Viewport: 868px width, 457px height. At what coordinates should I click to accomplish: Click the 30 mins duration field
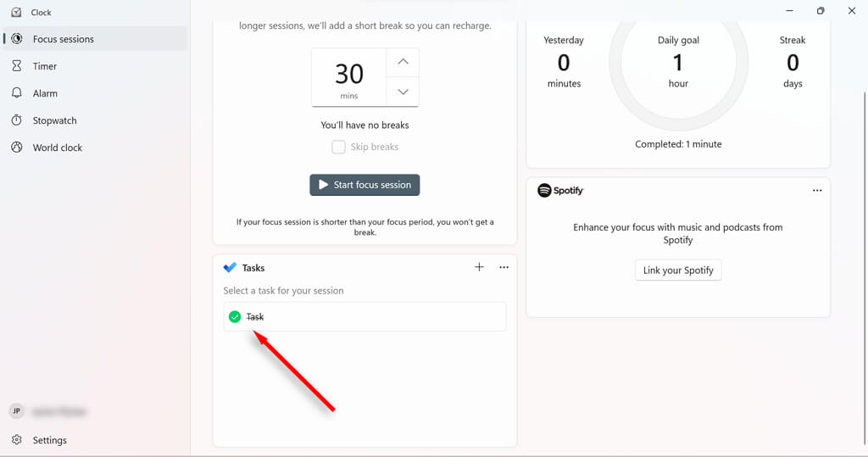pos(349,77)
